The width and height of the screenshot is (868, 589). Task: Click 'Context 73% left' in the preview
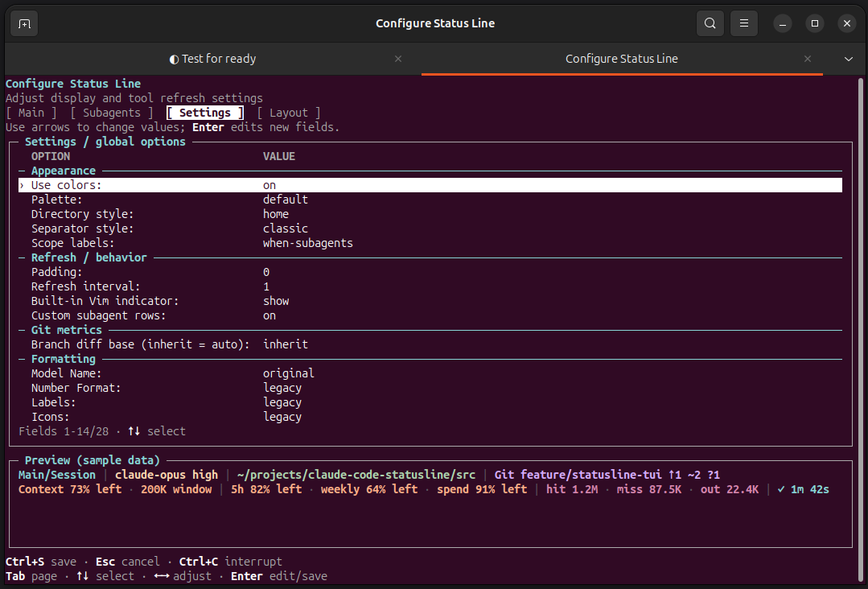[70, 489]
